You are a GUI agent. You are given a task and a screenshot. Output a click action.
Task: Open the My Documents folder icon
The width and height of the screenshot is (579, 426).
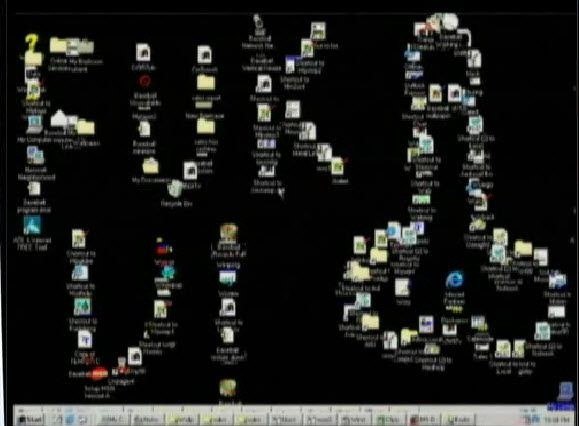(x=151, y=166)
